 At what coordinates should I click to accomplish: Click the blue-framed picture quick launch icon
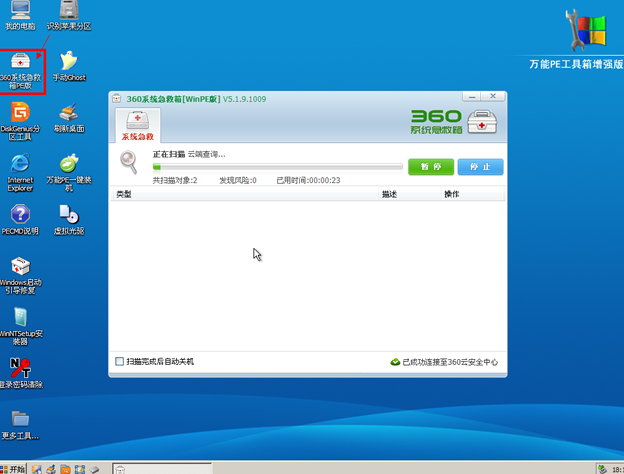point(80,469)
